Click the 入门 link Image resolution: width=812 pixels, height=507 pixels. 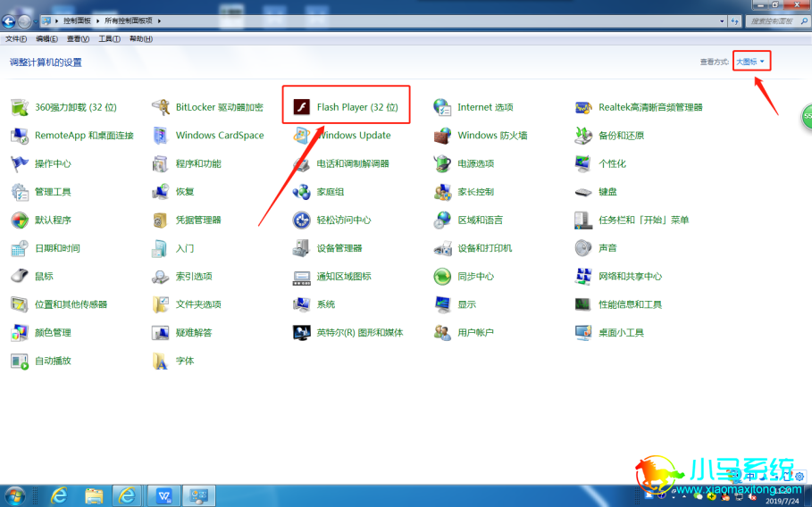[185, 248]
